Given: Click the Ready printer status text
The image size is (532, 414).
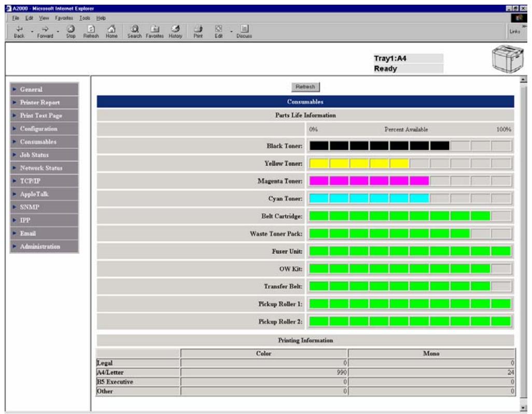Looking at the screenshot, I should (x=385, y=68).
